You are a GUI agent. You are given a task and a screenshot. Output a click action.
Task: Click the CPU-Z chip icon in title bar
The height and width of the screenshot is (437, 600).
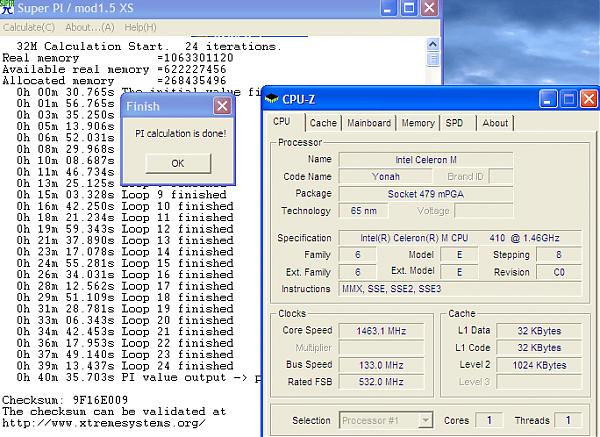click(272, 99)
